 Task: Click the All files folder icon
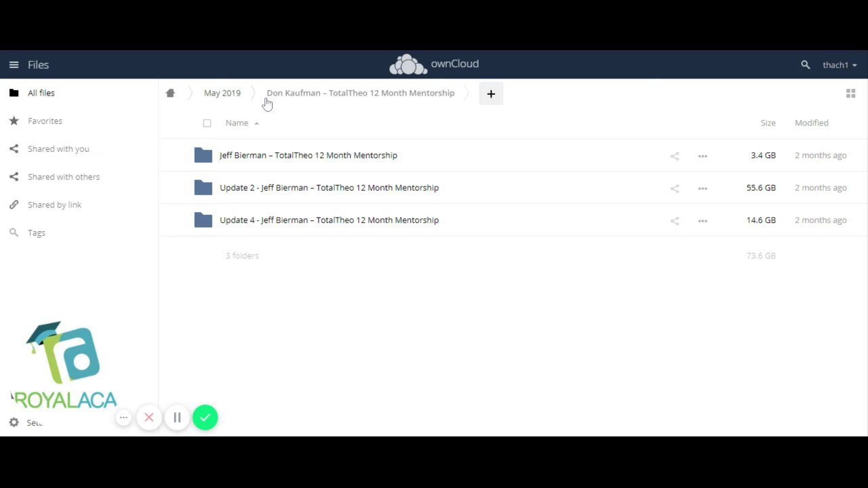(x=14, y=93)
